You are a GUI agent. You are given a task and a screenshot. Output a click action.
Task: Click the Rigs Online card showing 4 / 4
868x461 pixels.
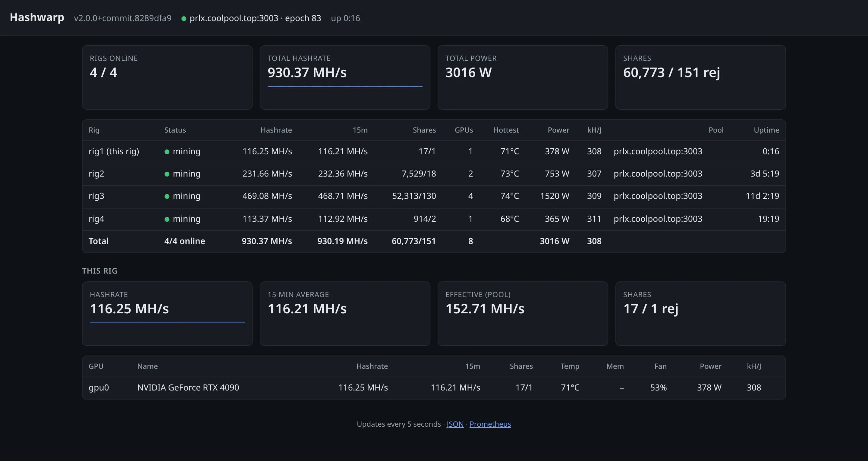(x=167, y=77)
